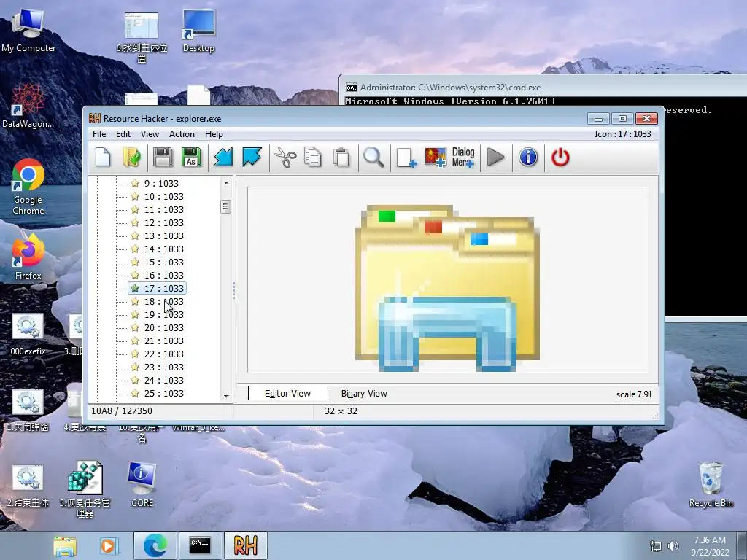Click the blue down-left arrow import icon
The image size is (747, 560).
click(x=223, y=157)
